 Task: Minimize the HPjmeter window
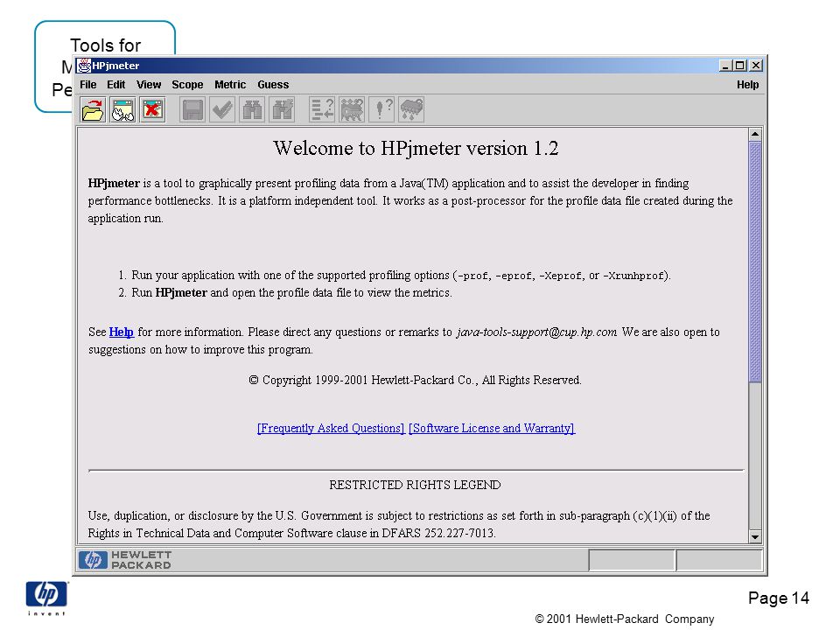click(x=725, y=66)
